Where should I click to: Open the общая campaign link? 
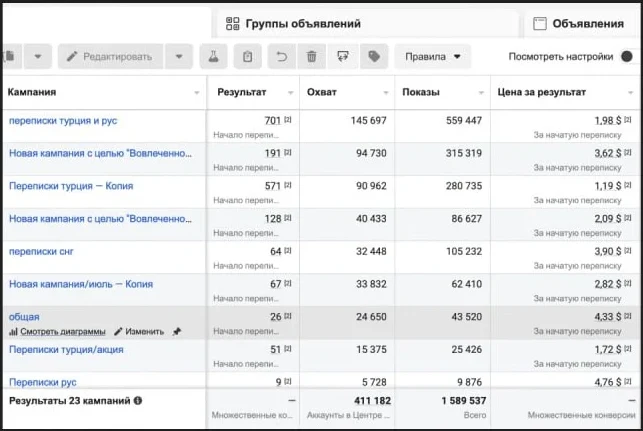(x=24, y=317)
